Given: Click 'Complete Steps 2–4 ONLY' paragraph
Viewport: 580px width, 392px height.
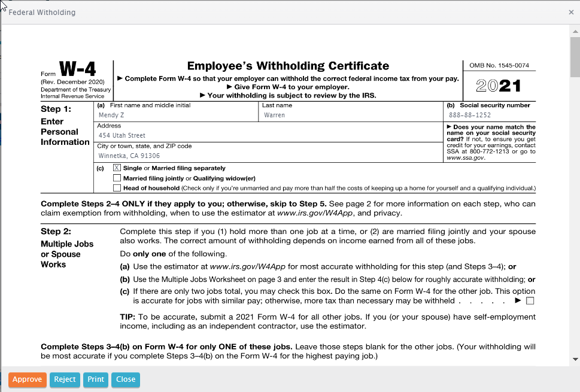Looking at the screenshot, I should 288,209.
